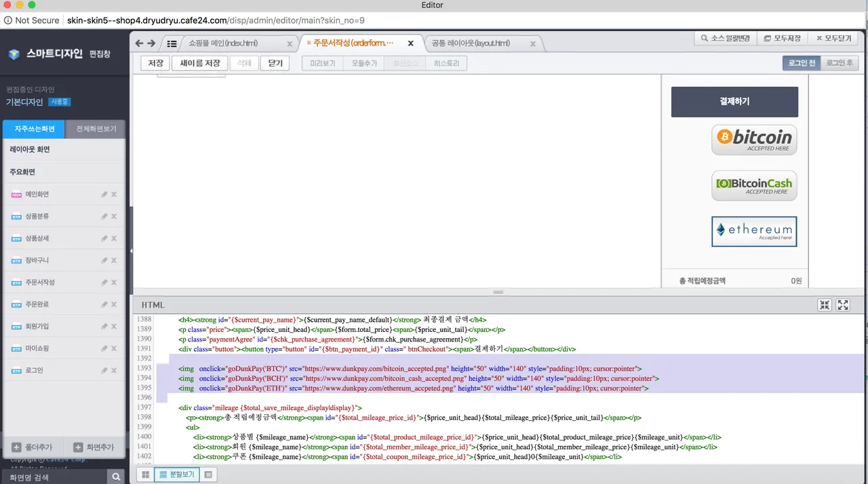Open 장바구니 in the sidebar
Image resolution: width=868 pixels, height=484 pixels.
click(x=37, y=260)
